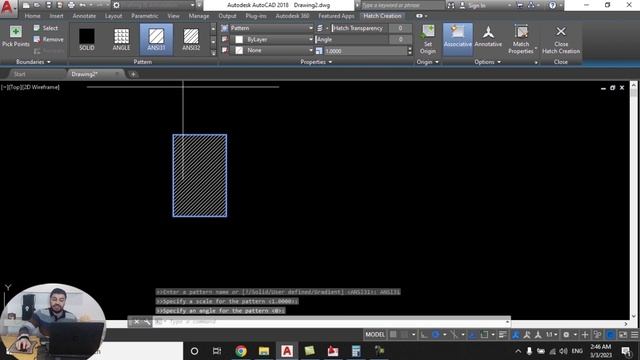Toggle the Annotative hatch option
Image resolution: width=640 pixels, height=360 pixels.
click(x=488, y=37)
